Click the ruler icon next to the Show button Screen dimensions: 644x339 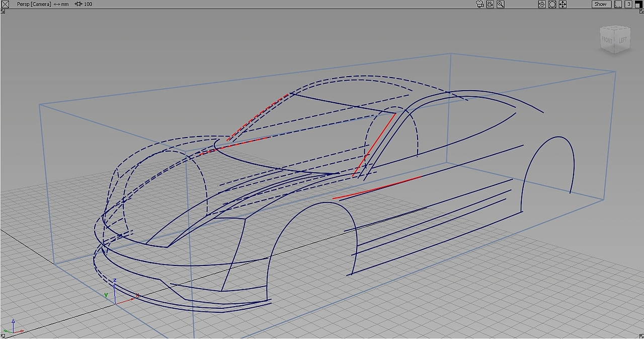coord(617,4)
